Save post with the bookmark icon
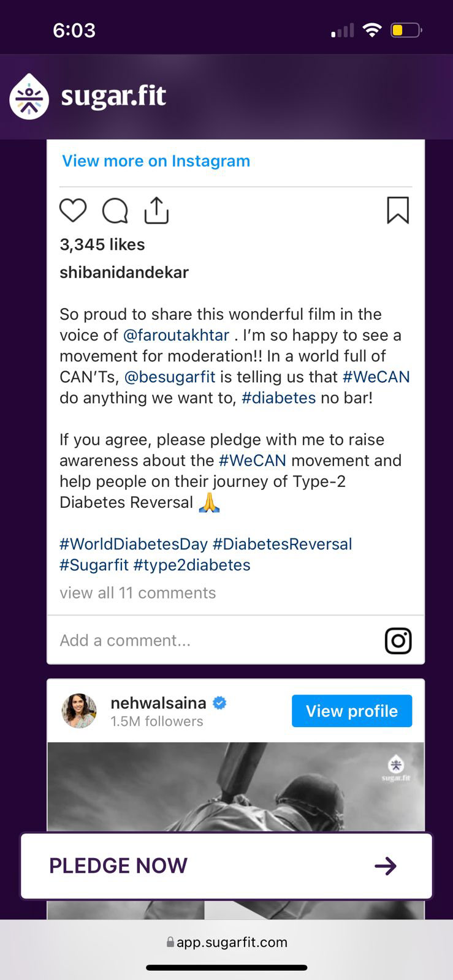 tap(398, 210)
